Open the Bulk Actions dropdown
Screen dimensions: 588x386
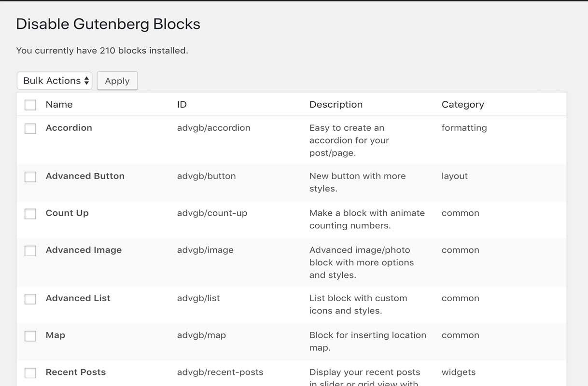(55, 81)
